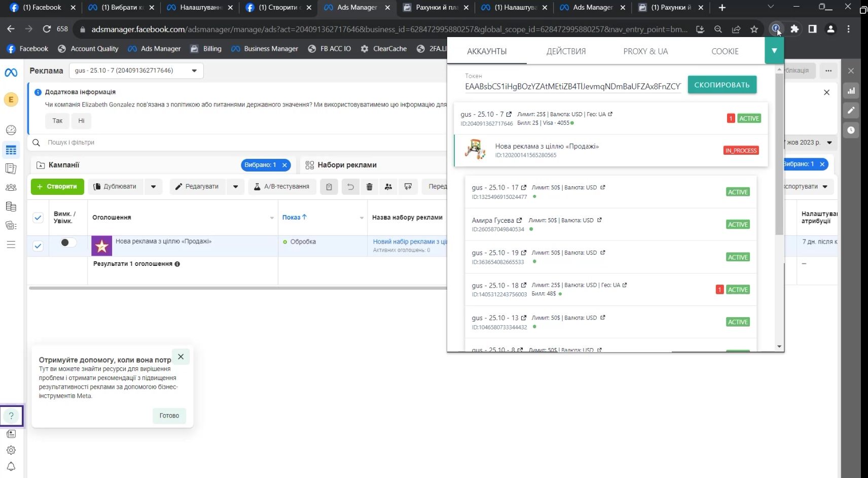
Task: Reload the page with refresh icon
Action: pos(47,29)
